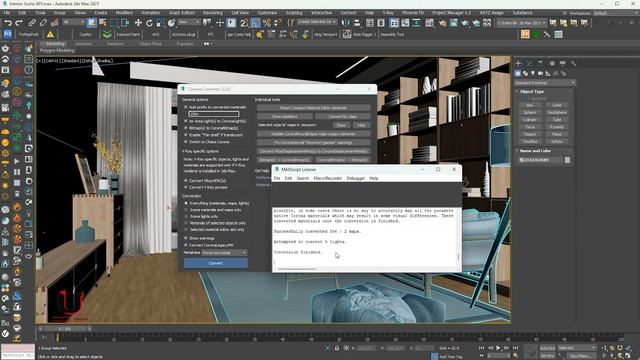
Task: Select Scene lights only radio option
Action: (186, 216)
